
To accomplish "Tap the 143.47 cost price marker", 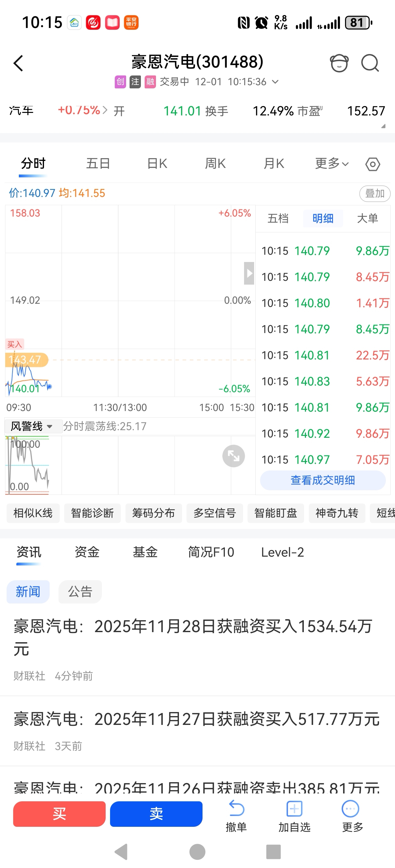I will tap(27, 360).
